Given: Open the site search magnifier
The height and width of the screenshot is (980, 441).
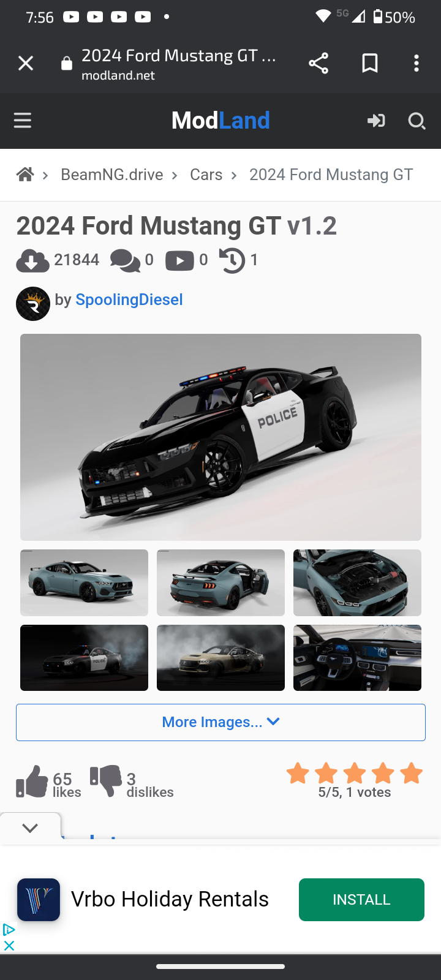Looking at the screenshot, I should 417,121.
